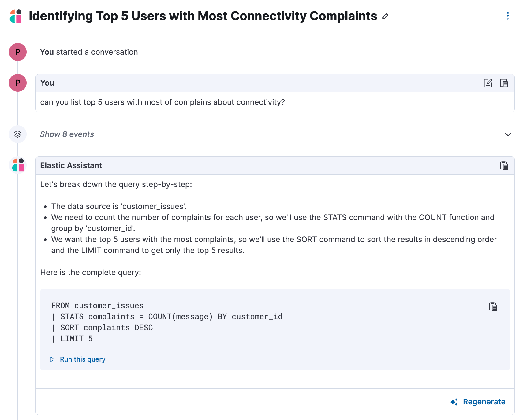
Task: Click the layers icon beside Show 8 events
Action: [x=18, y=134]
